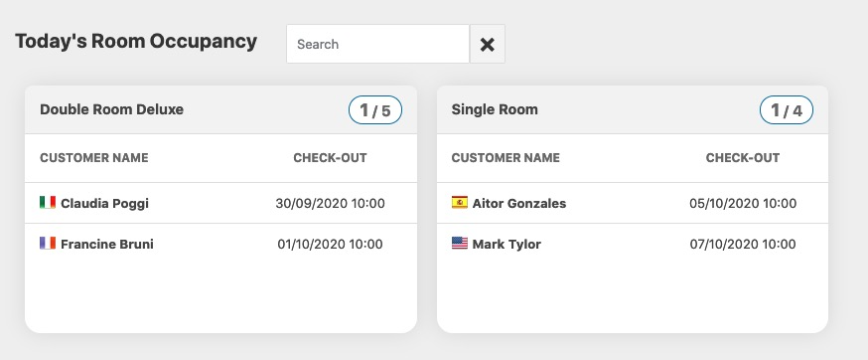The height and width of the screenshot is (360, 868).
Task: Select the Single Room card title
Action: tap(495, 109)
